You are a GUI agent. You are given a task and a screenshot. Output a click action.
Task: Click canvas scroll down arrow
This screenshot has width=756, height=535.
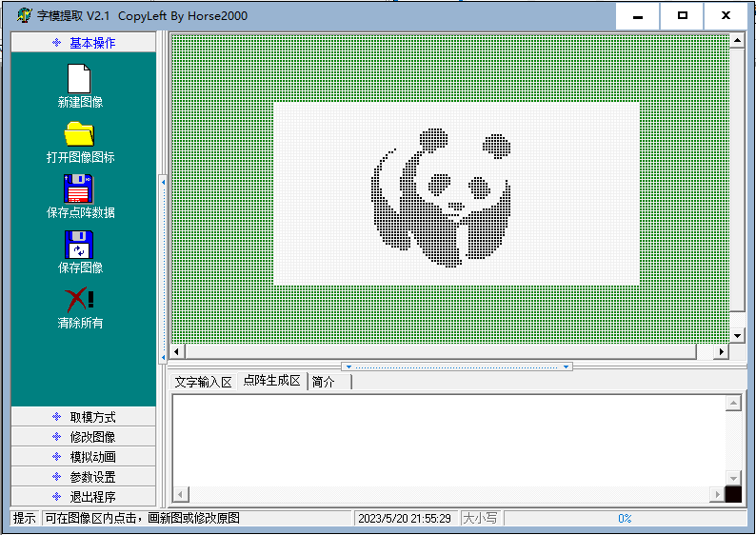click(x=737, y=335)
